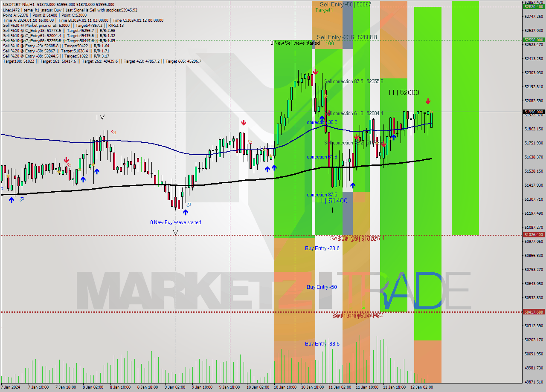Click the '7 Jan 2024' time axis label

tap(10, 387)
